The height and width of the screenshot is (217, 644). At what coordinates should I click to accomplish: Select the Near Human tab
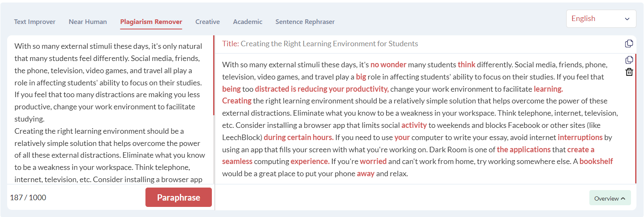[x=88, y=21]
